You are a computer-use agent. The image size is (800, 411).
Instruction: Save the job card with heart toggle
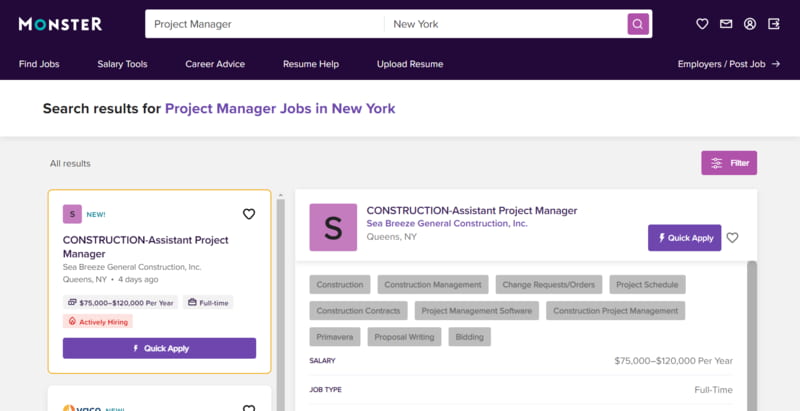click(248, 214)
